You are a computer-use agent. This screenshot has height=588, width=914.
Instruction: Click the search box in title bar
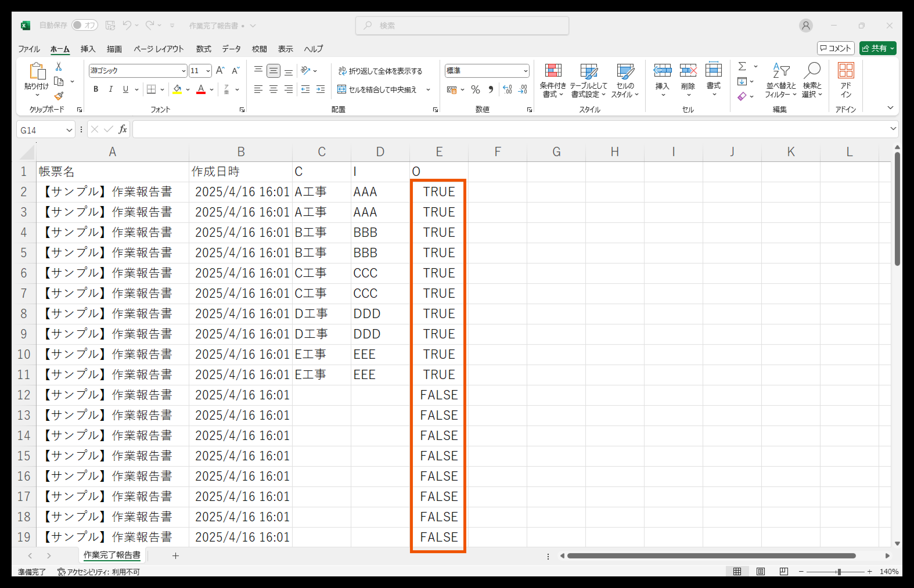[462, 26]
